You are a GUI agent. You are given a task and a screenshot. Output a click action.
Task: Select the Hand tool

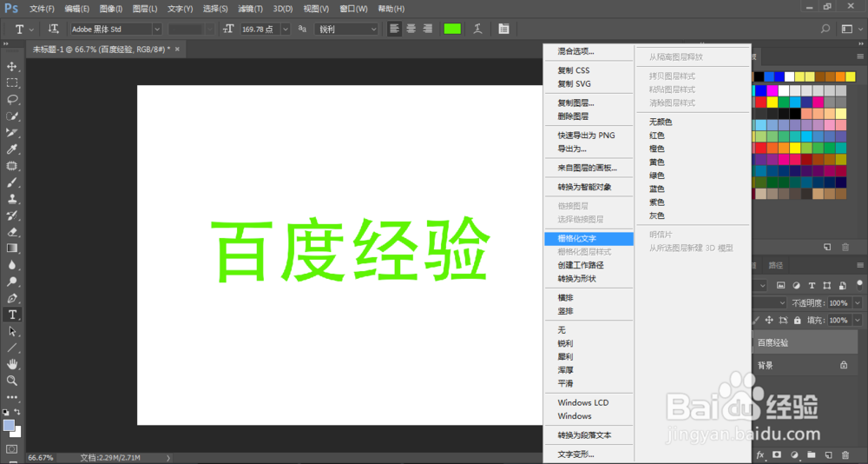[x=11, y=364]
